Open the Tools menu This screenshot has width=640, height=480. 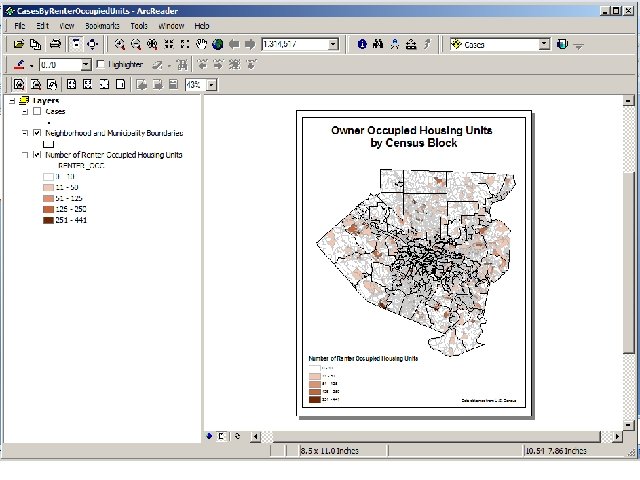coord(139,24)
